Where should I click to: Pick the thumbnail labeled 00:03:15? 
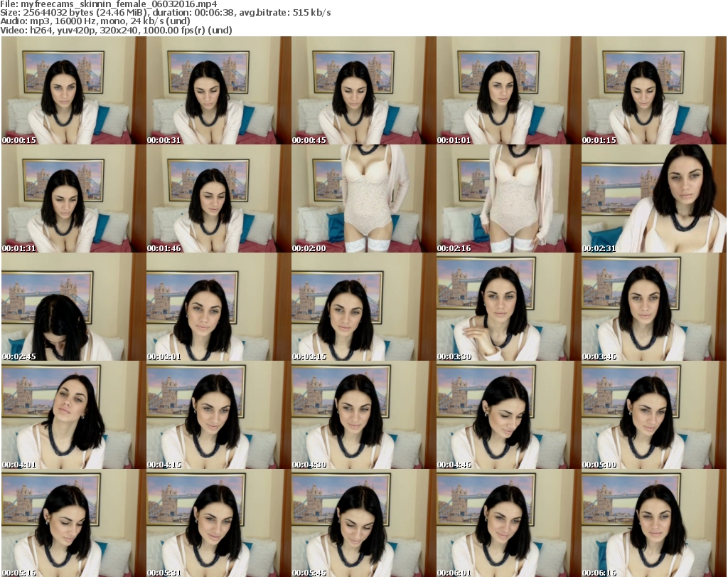[x=363, y=307]
